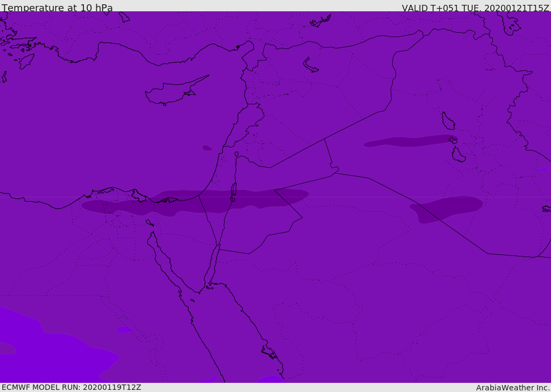Click Lake Assad in northern Syria
Image resolution: width=551 pixels, height=392 pixels.
(310, 66)
